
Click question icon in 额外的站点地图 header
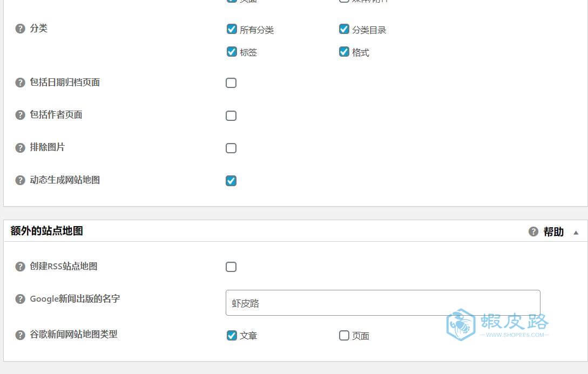[x=533, y=232]
